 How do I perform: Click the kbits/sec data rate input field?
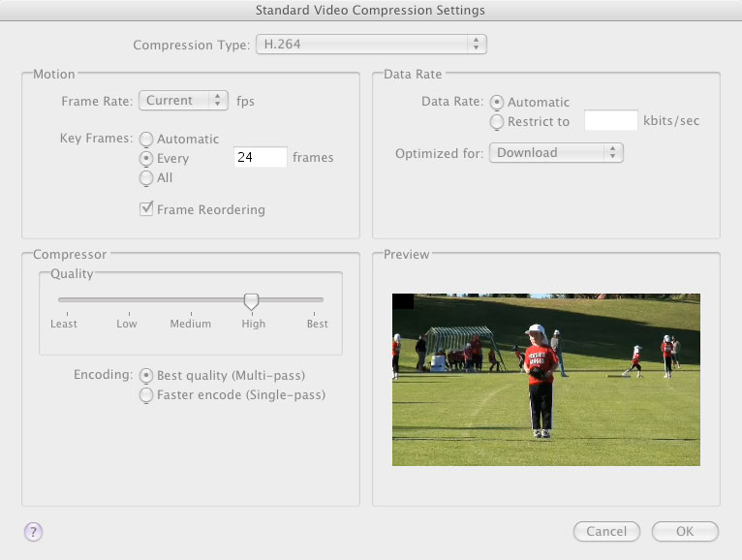(x=611, y=121)
